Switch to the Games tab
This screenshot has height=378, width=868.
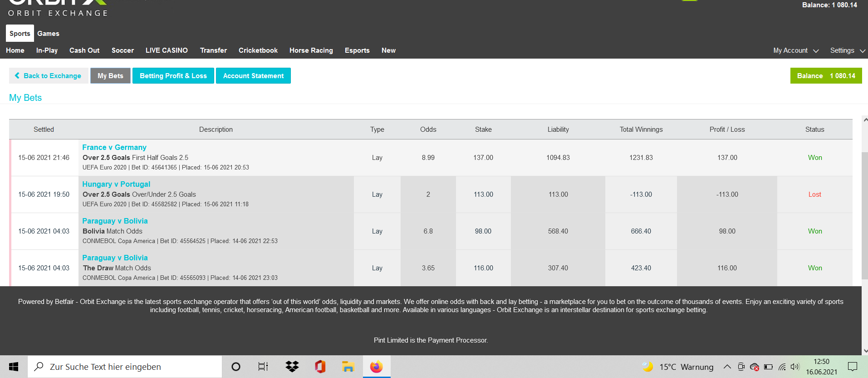click(48, 33)
